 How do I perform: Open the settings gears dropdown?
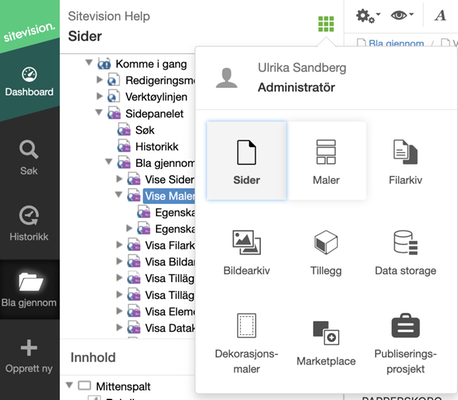[368, 16]
